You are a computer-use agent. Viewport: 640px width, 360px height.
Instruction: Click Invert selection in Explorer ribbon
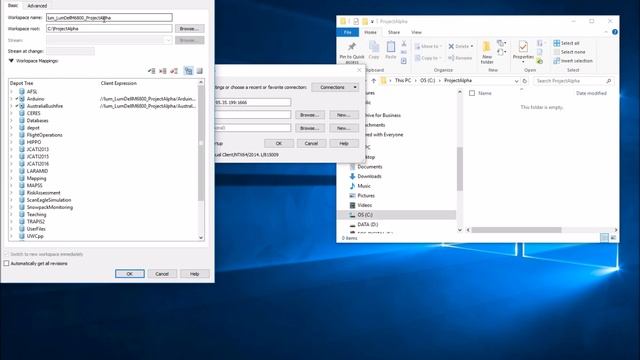point(573,61)
